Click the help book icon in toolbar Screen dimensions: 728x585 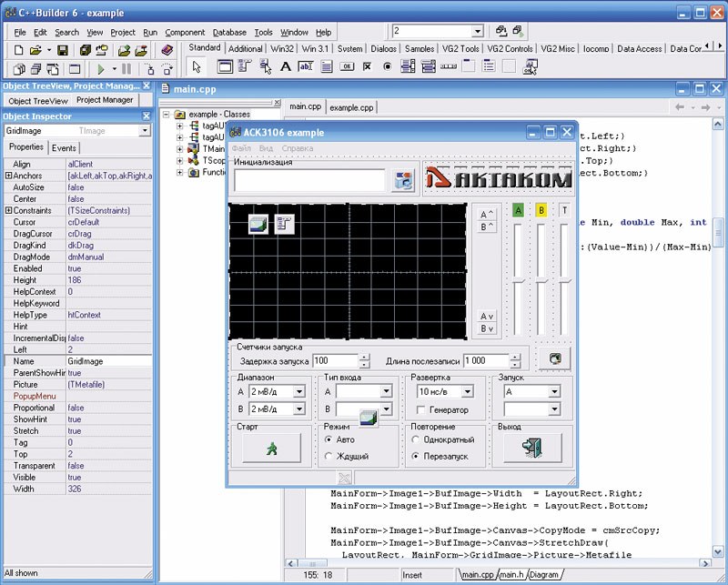(x=168, y=51)
